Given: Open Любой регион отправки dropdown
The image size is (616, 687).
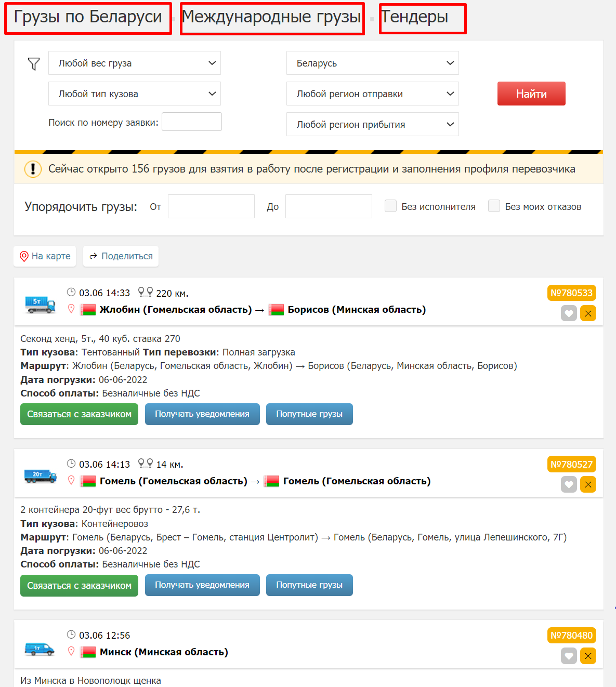Looking at the screenshot, I should (x=372, y=94).
